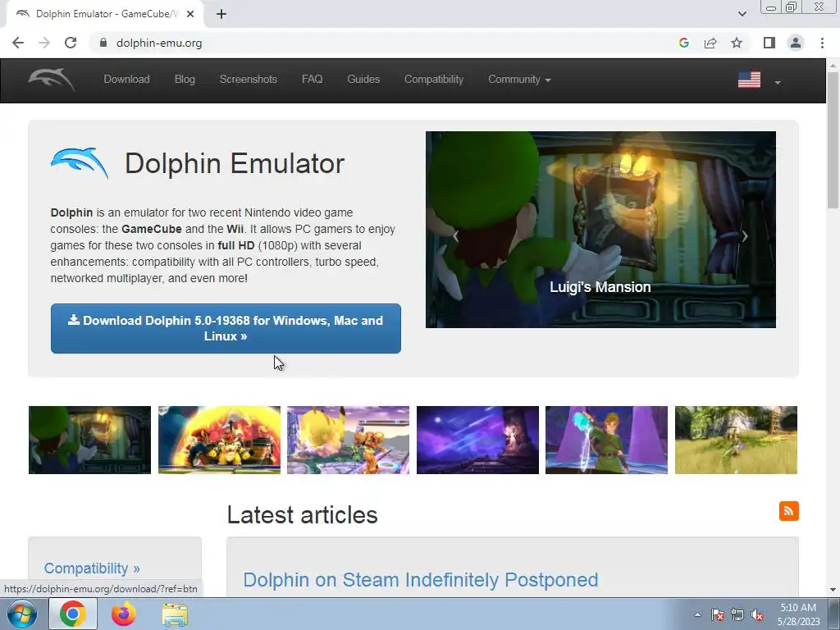
Task: Open 'Dolphin on Steam Indefinitely Postponed' article
Action: point(421,580)
